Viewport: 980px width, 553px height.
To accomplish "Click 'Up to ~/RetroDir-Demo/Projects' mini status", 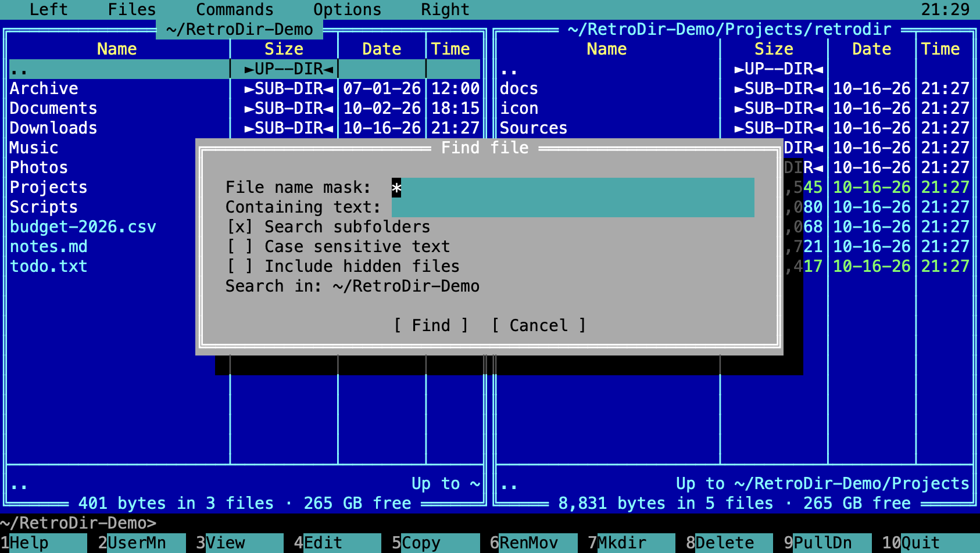I will tap(823, 483).
